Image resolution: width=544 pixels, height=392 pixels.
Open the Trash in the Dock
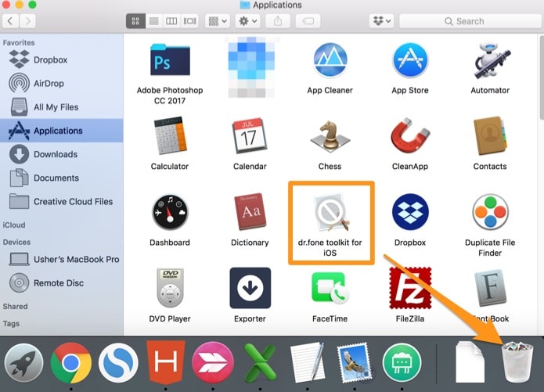(x=517, y=361)
